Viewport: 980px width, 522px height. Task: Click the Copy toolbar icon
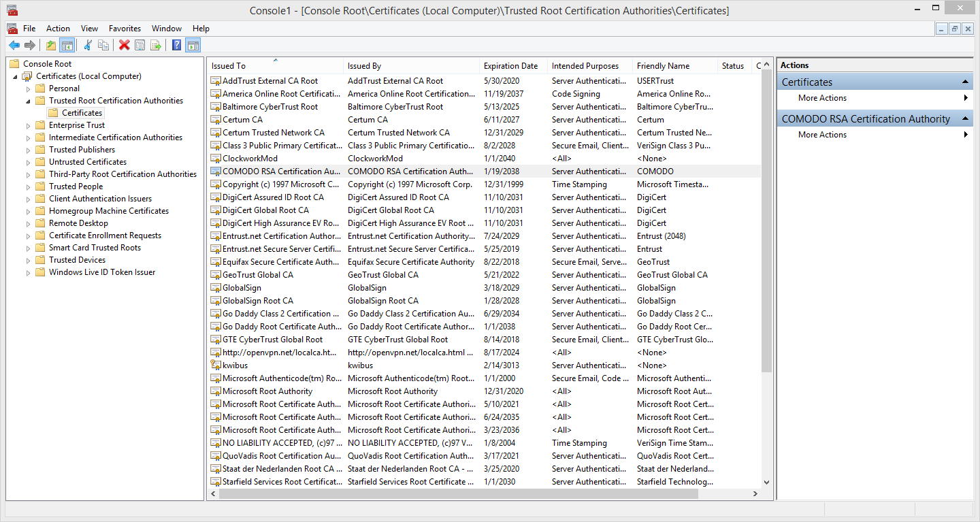(x=103, y=45)
